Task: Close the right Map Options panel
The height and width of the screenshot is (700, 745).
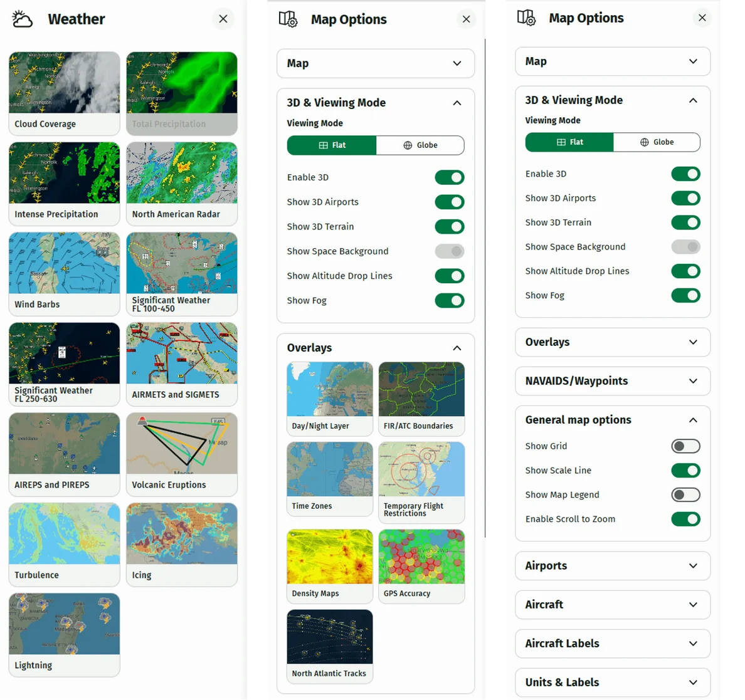Action: click(x=702, y=18)
